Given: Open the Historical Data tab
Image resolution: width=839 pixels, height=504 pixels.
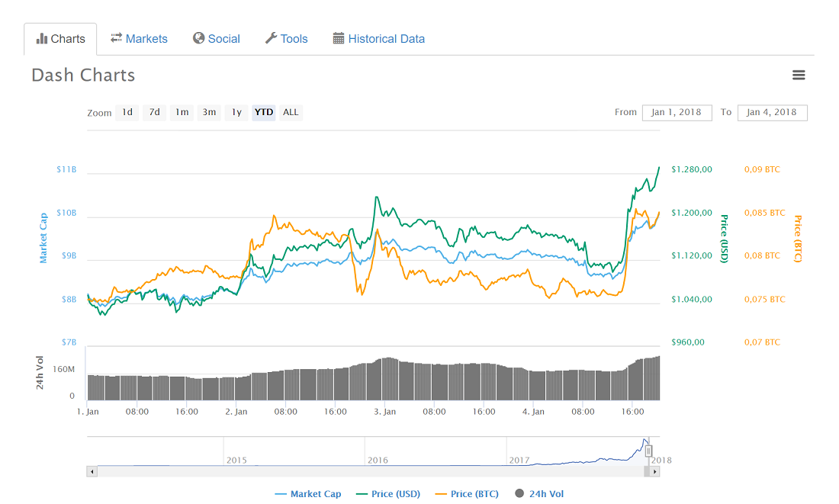Looking at the screenshot, I should [379, 39].
